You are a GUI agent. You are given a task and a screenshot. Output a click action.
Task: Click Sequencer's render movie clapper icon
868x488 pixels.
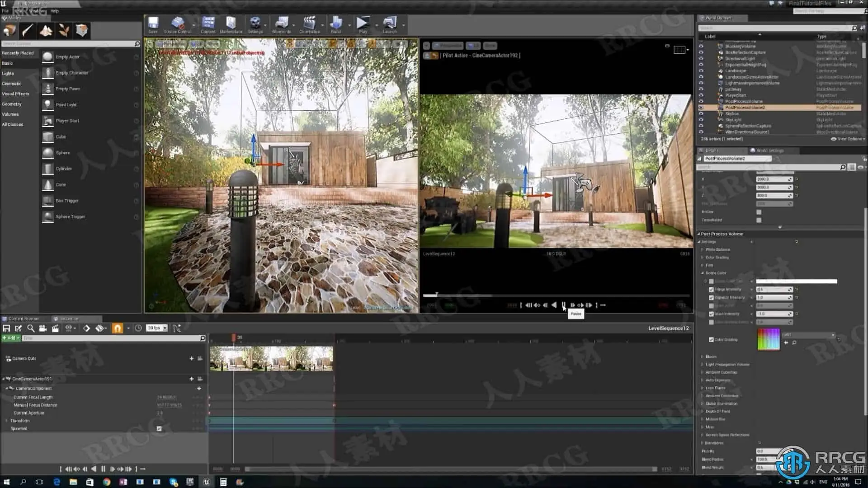(x=55, y=328)
